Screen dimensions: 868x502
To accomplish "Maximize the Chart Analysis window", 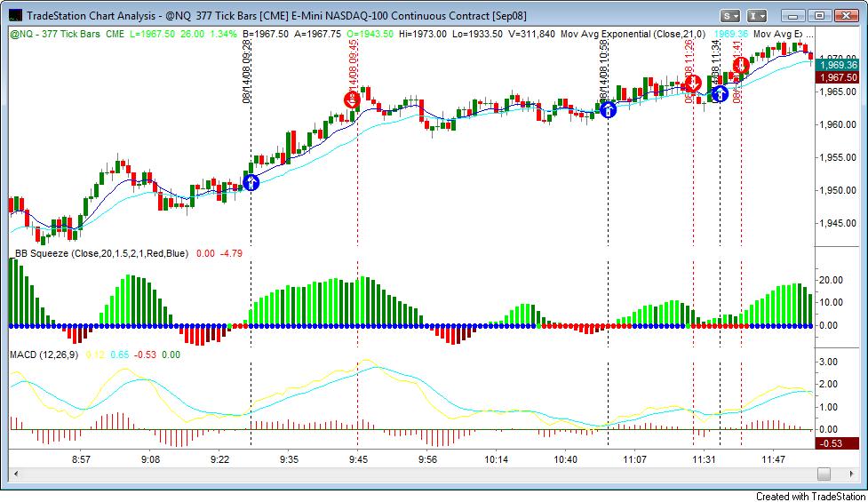I will pos(820,15).
